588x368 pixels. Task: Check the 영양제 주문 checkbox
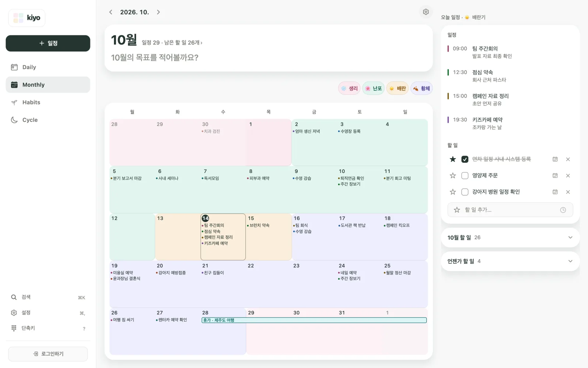[465, 176]
